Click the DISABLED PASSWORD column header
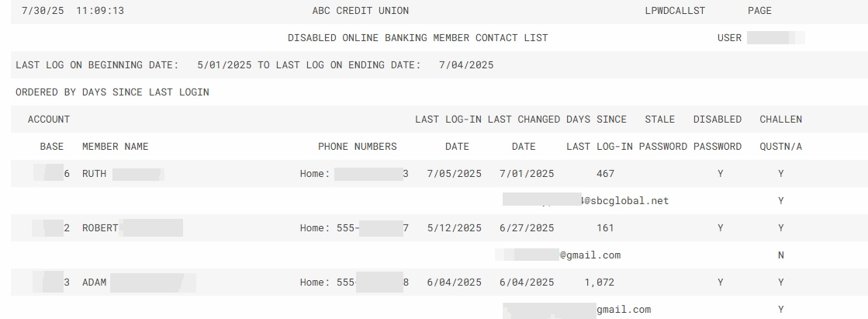 coord(717,133)
